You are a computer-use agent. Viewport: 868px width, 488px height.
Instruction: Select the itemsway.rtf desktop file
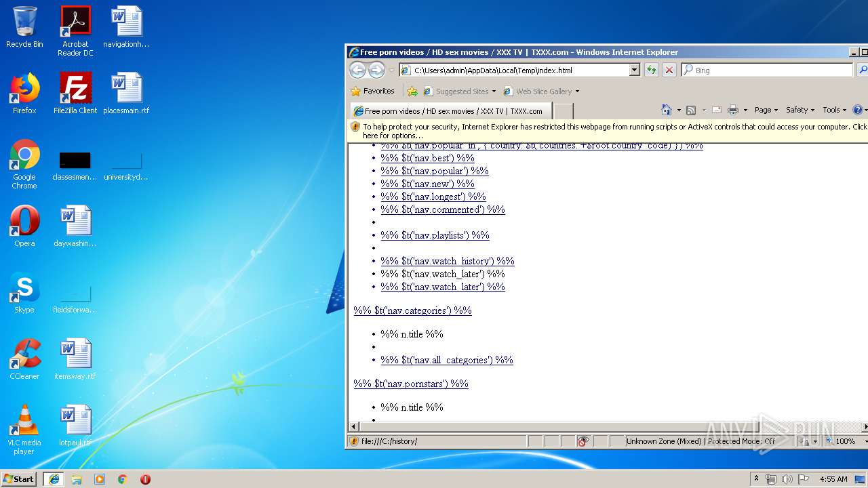tap(75, 359)
